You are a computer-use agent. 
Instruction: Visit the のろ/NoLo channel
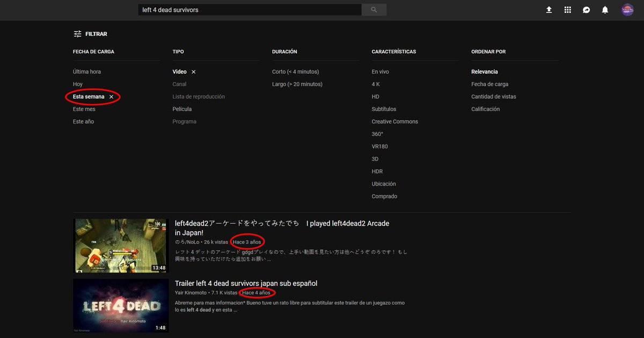186,242
